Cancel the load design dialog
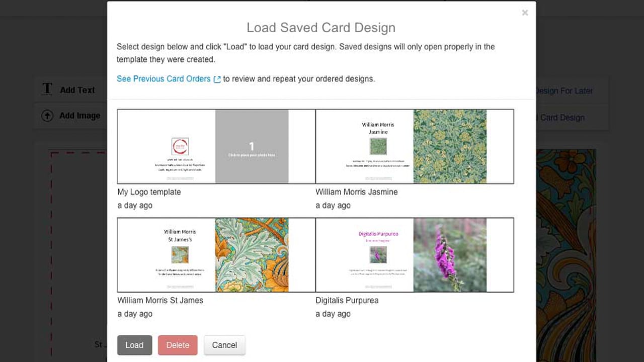The height and width of the screenshot is (362, 644). 224,345
